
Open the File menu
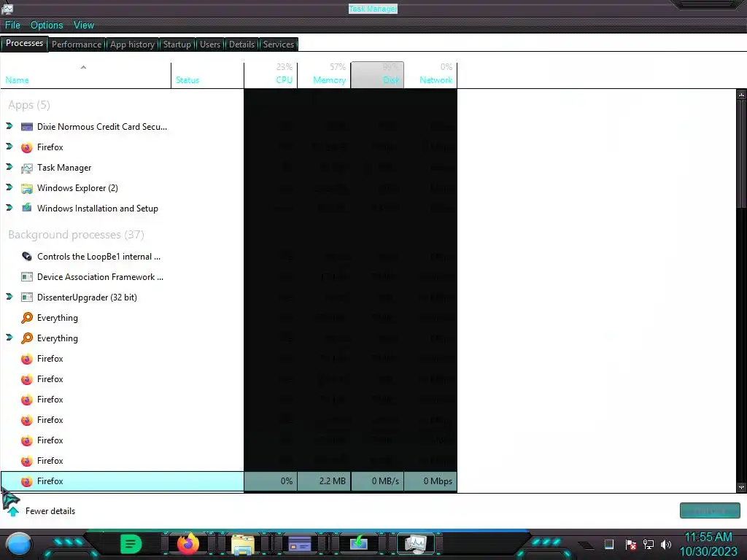(12, 26)
